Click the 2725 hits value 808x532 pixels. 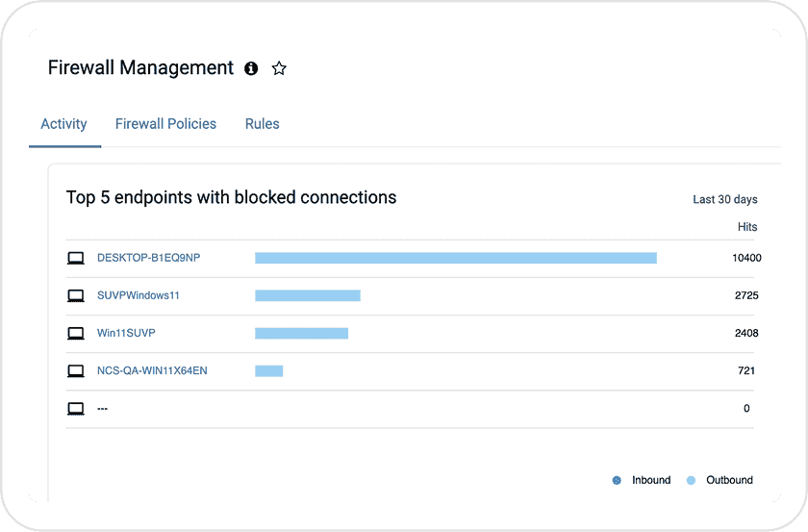(746, 295)
